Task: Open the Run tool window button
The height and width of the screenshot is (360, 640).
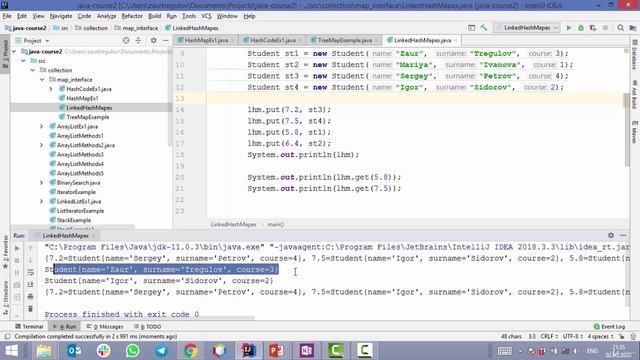Action: (x=64, y=327)
